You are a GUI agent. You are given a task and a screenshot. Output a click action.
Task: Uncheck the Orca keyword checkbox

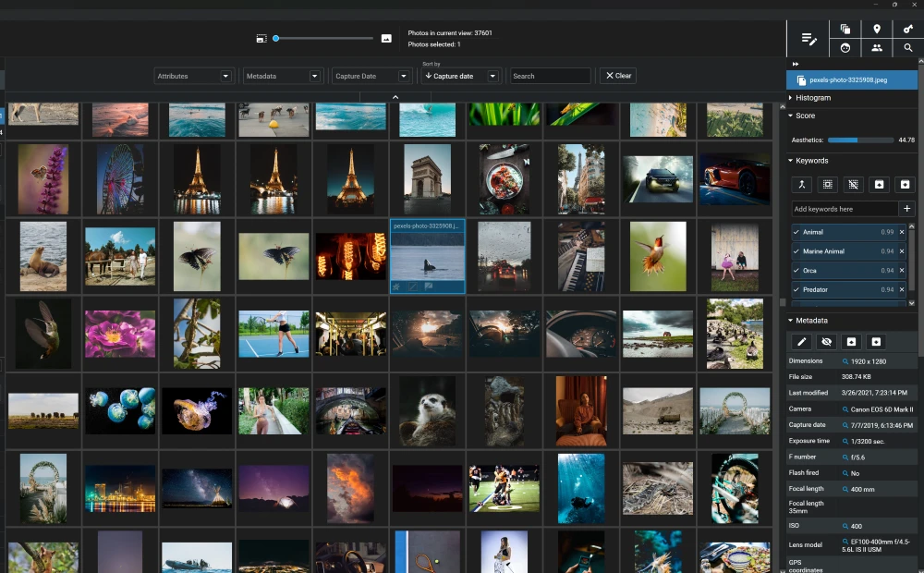click(796, 271)
